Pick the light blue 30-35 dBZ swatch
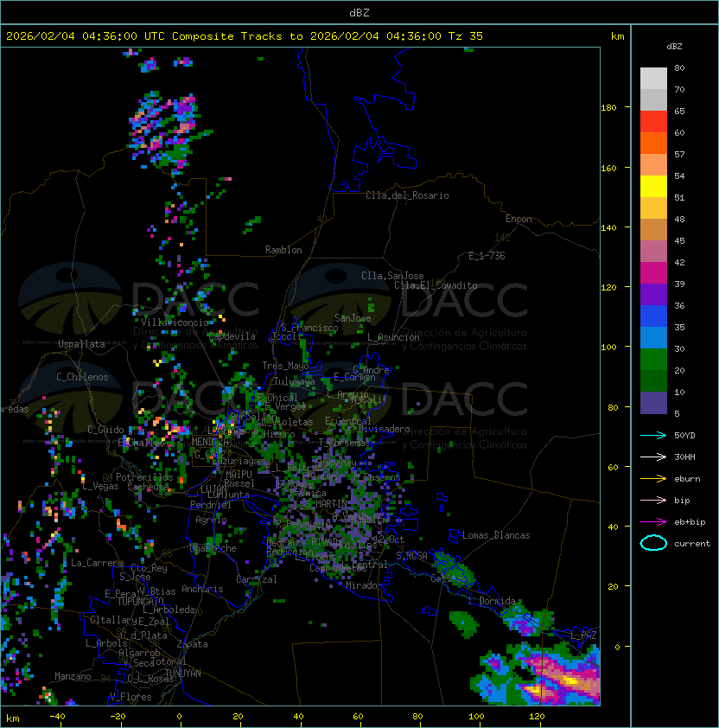The width and height of the screenshot is (719, 728). coord(653,337)
